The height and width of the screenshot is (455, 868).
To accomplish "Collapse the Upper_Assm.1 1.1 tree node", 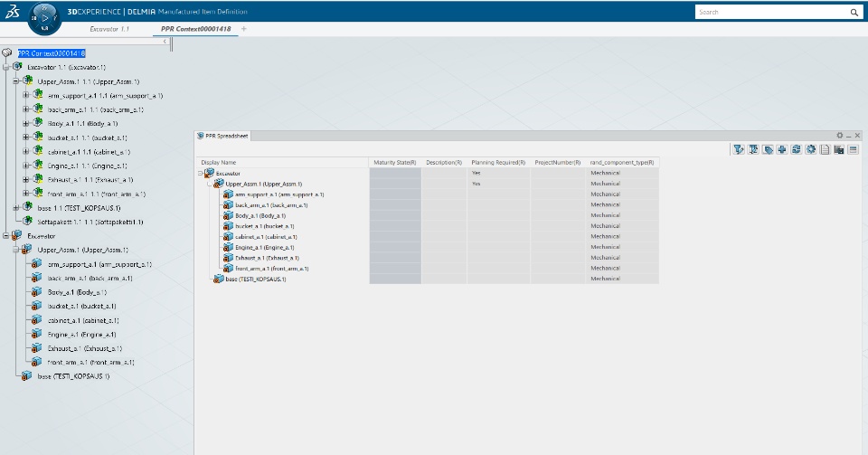I will (x=16, y=81).
